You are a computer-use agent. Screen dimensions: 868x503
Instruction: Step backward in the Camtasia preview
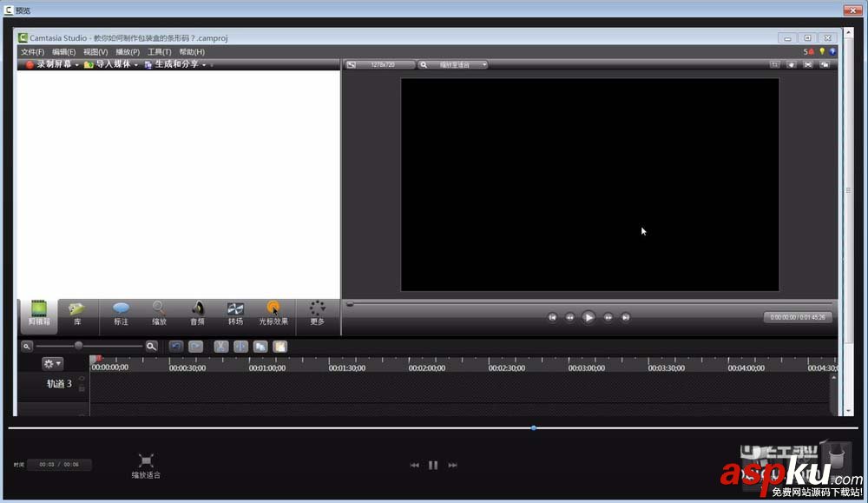pyautogui.click(x=569, y=317)
